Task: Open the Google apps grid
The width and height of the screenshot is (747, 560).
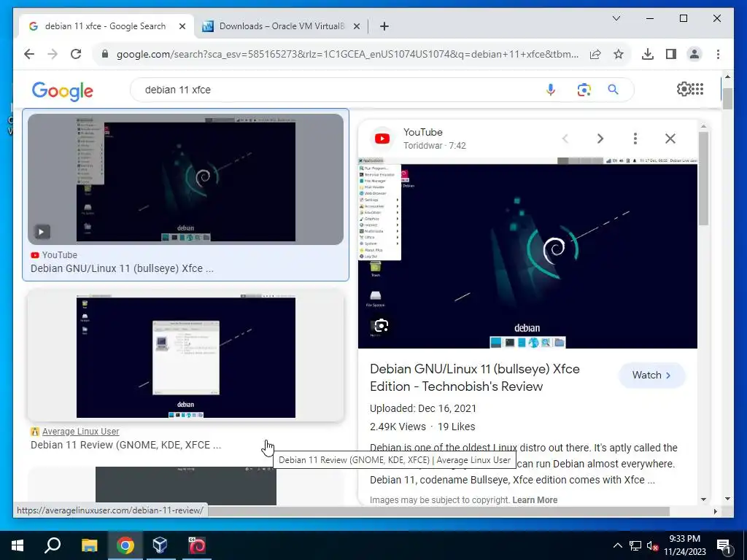Action: [x=697, y=89]
